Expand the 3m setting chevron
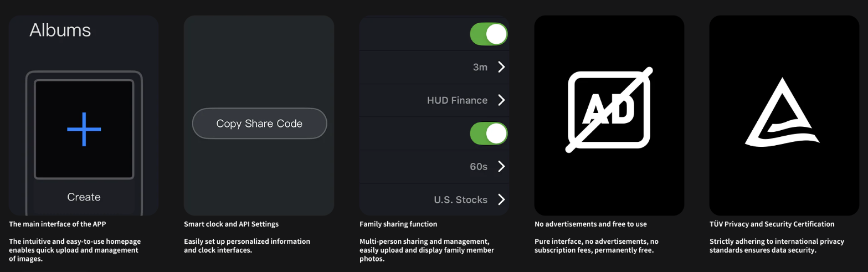Screen dimensions: 868x272 (x=501, y=67)
